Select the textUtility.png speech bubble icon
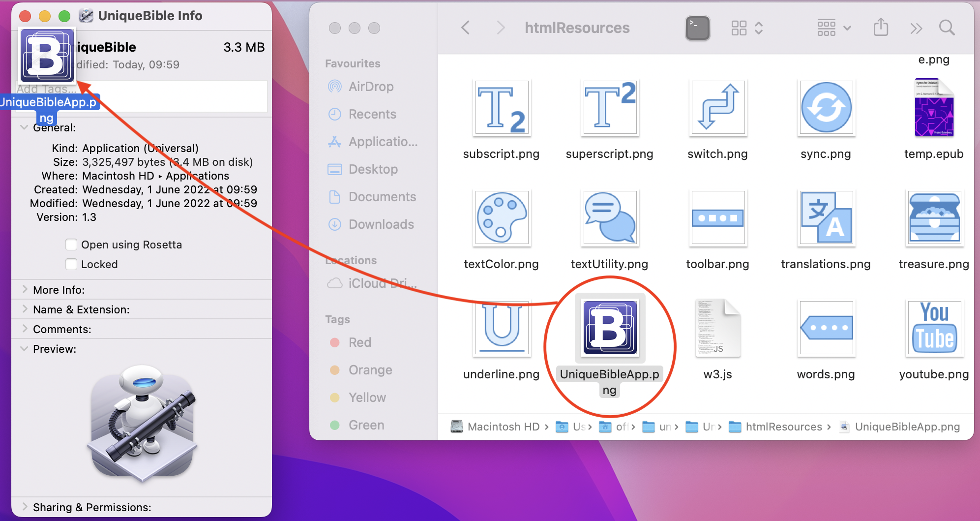980x521 pixels. pyautogui.click(x=610, y=218)
